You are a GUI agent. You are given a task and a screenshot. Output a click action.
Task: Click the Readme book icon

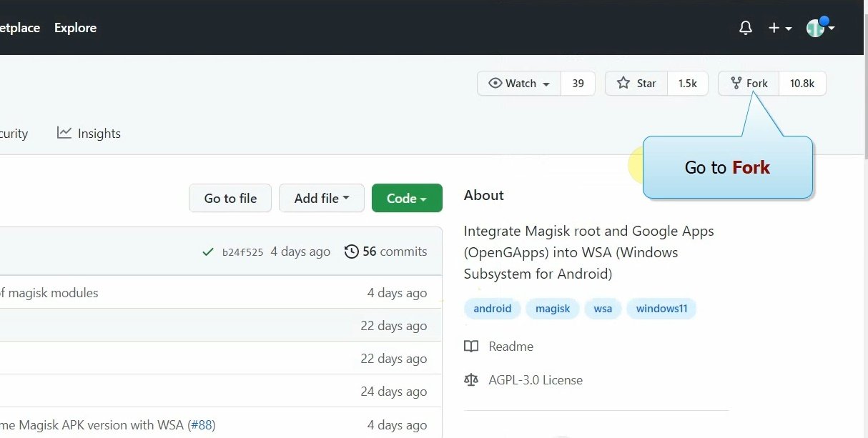point(471,347)
